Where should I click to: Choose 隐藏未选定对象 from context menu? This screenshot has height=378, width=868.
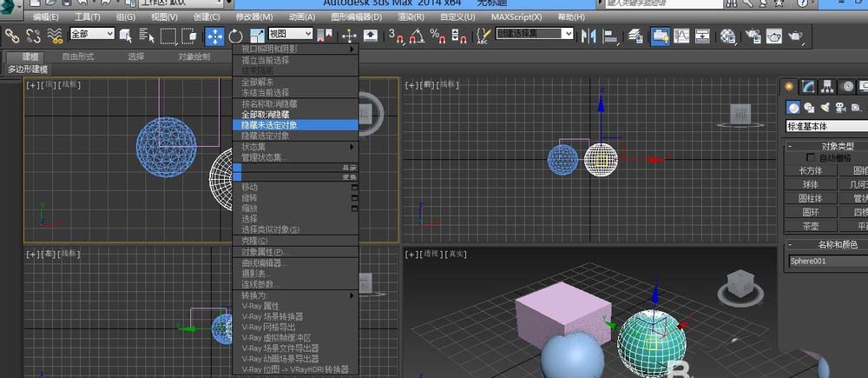tap(296, 125)
